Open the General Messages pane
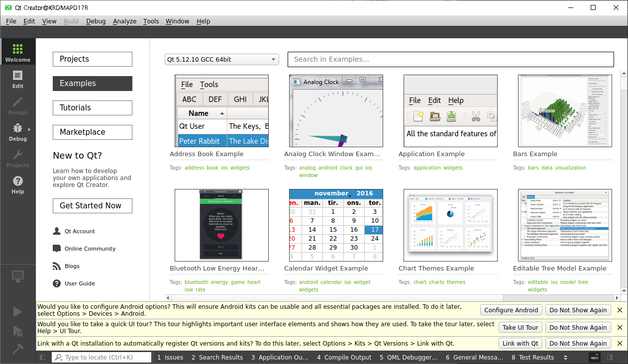Viewport: 628px width, 364px height. click(x=475, y=357)
